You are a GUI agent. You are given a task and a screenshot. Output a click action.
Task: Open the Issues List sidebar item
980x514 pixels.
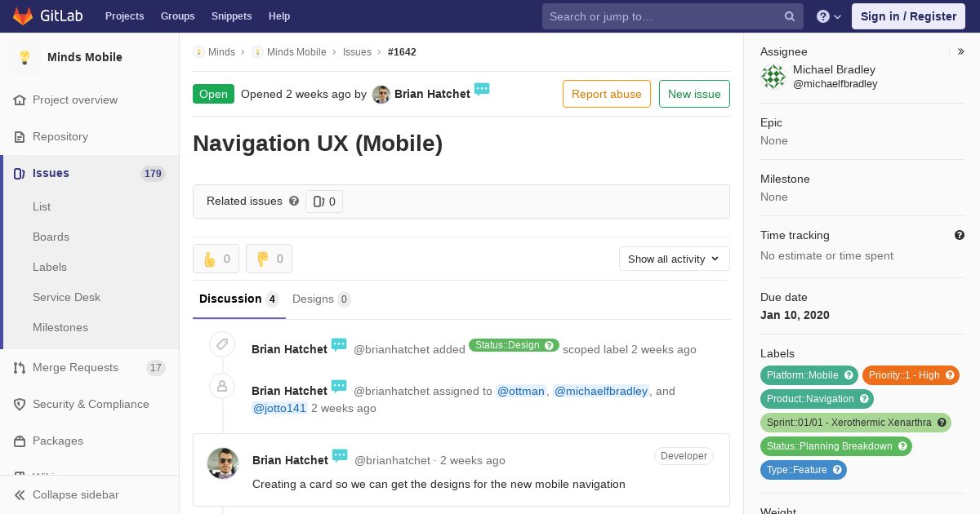tap(42, 206)
